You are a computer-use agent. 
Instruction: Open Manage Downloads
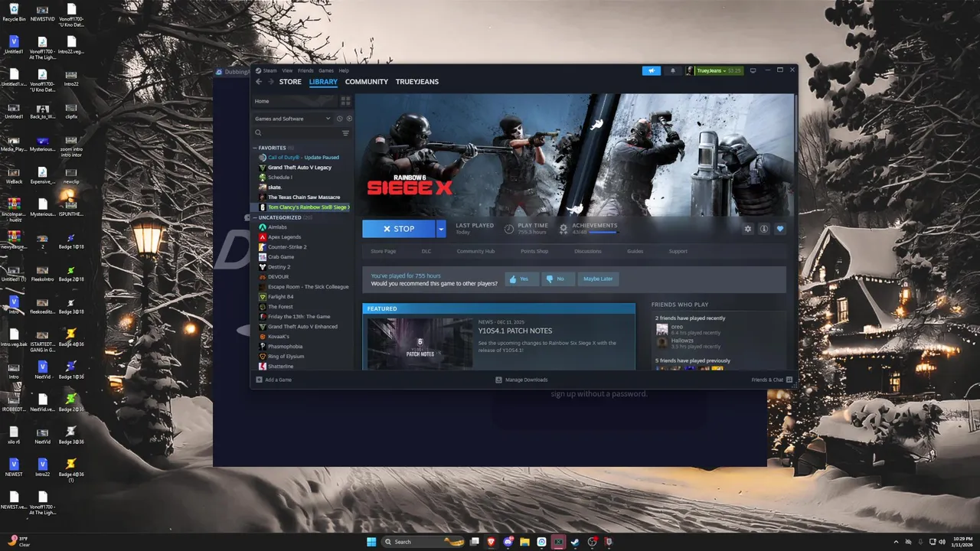pos(521,380)
